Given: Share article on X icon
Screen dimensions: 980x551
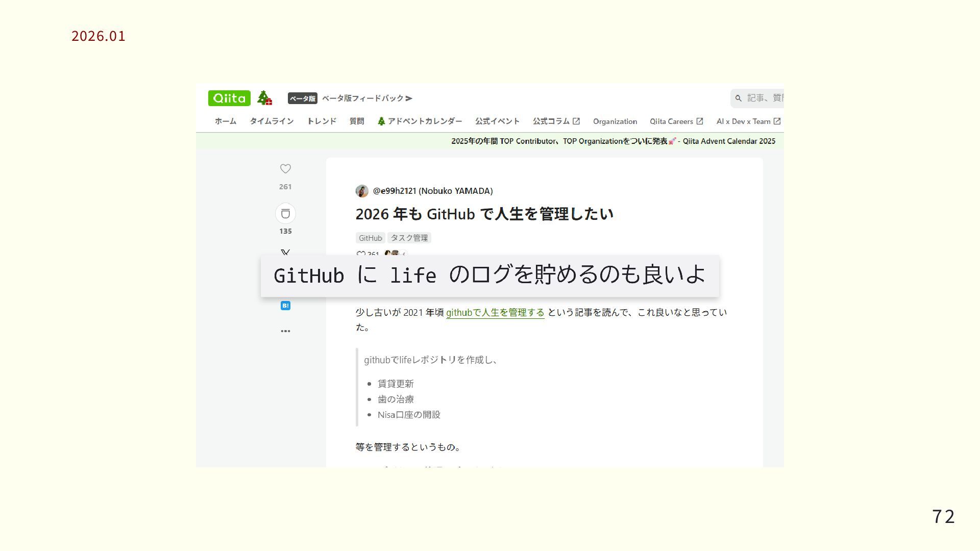Looking at the screenshot, I should click(285, 253).
